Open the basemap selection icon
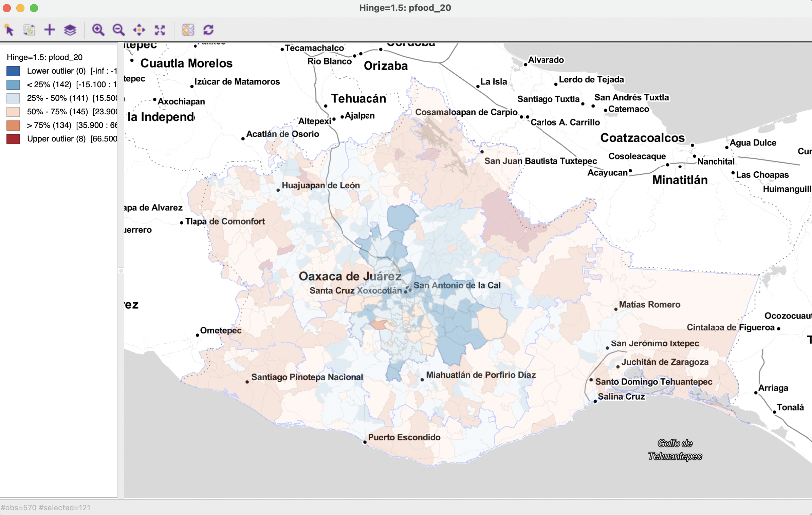Screen dimensions: 812x515 click(188, 30)
